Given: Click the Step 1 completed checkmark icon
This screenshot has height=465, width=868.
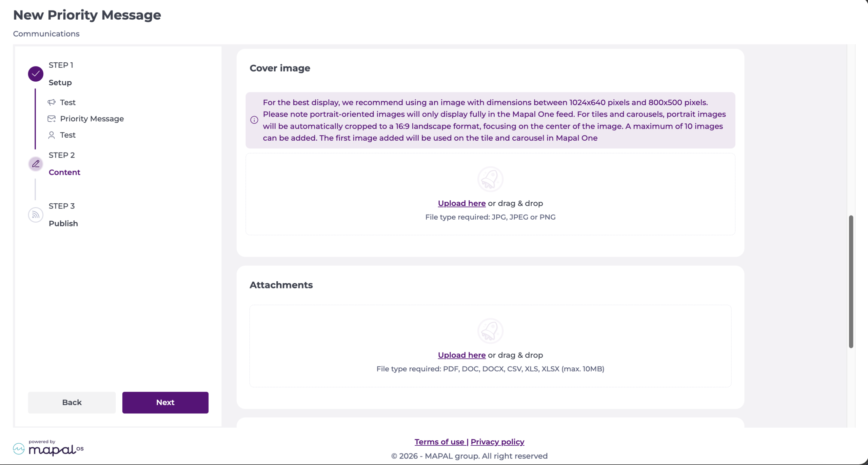Looking at the screenshot, I should coord(36,74).
